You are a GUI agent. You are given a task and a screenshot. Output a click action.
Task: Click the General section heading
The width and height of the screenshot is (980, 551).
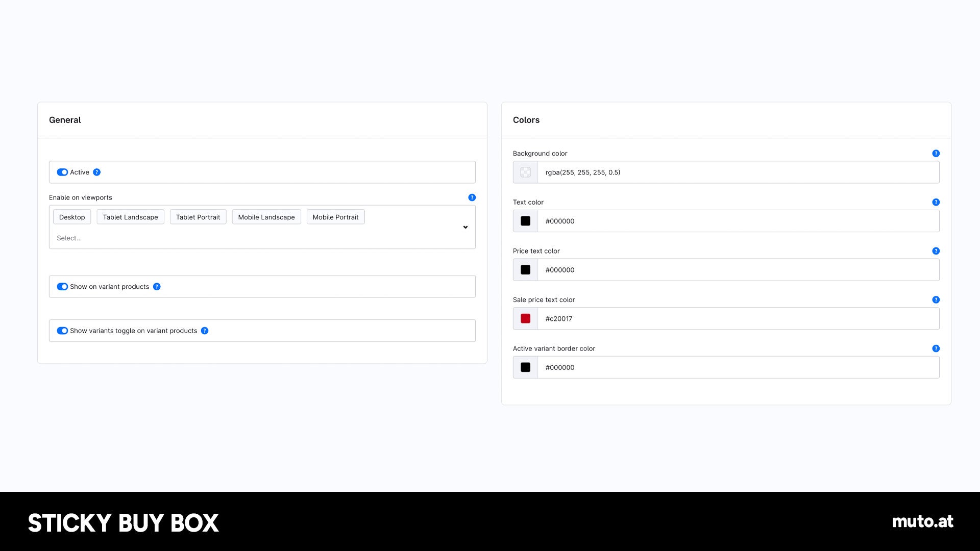65,120
